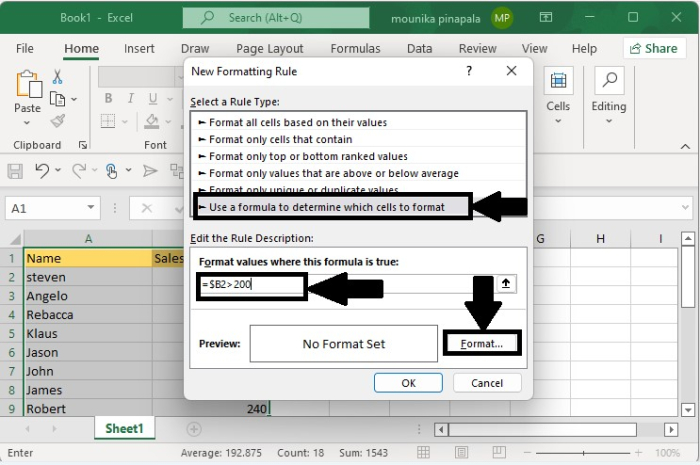Click the Format... button
Viewport: 700px width, 465px height.
482,344
